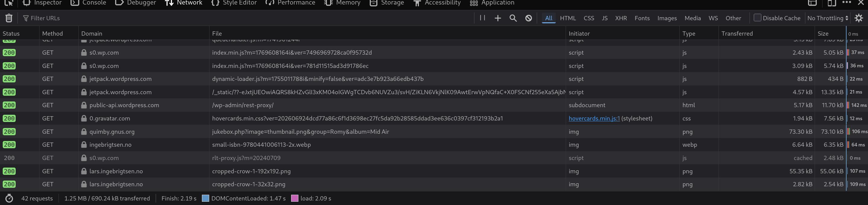Filter requests by XHR type
The height and width of the screenshot is (205, 868).
tap(621, 18)
